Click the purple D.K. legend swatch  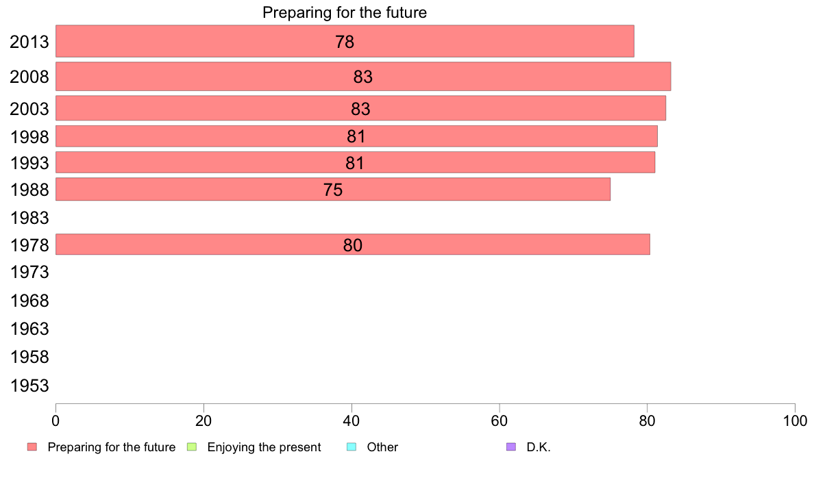click(511, 447)
